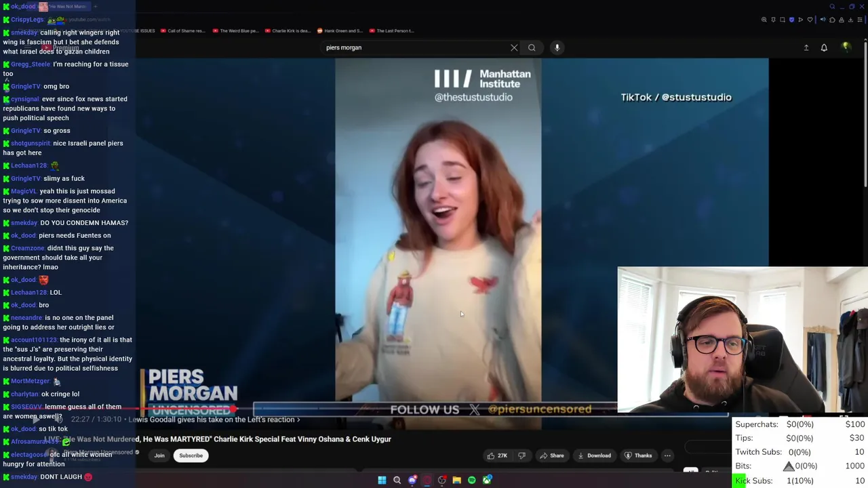Open the chapter title 'Lewis Goodall gives his take'

(214, 420)
